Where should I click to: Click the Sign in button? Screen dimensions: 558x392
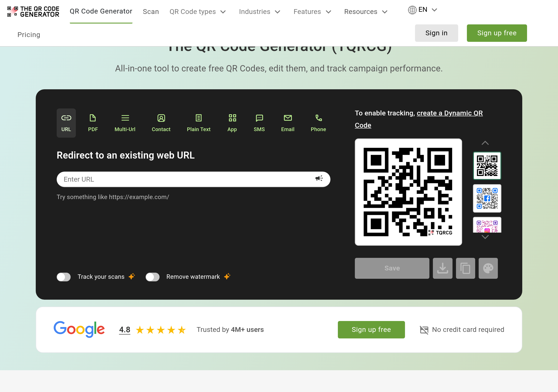tap(437, 33)
